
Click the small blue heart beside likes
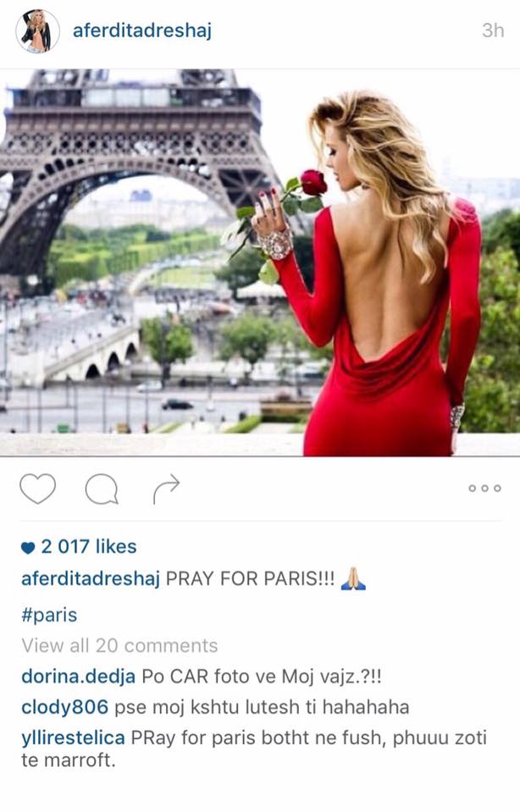click(x=28, y=547)
